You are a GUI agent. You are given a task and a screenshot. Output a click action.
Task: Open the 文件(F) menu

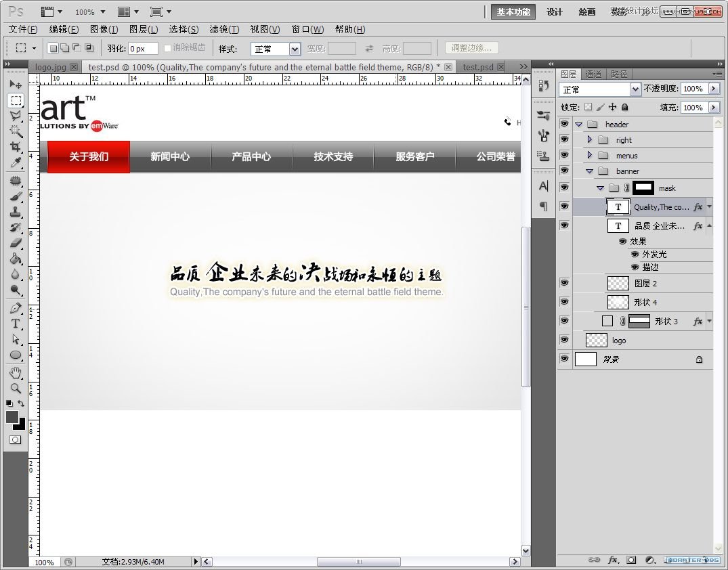tap(23, 29)
